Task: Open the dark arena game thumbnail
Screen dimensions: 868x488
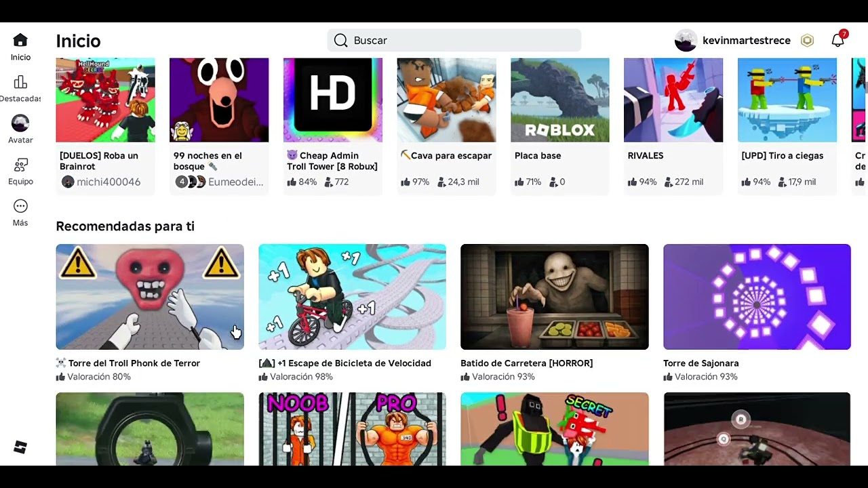Action: (757, 429)
